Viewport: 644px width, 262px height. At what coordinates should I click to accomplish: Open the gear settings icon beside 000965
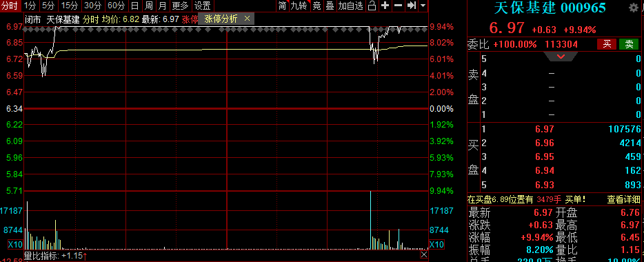pyautogui.click(x=634, y=8)
